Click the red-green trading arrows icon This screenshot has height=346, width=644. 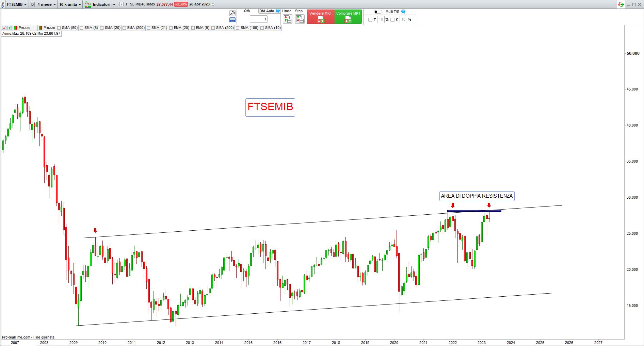coord(621,4)
